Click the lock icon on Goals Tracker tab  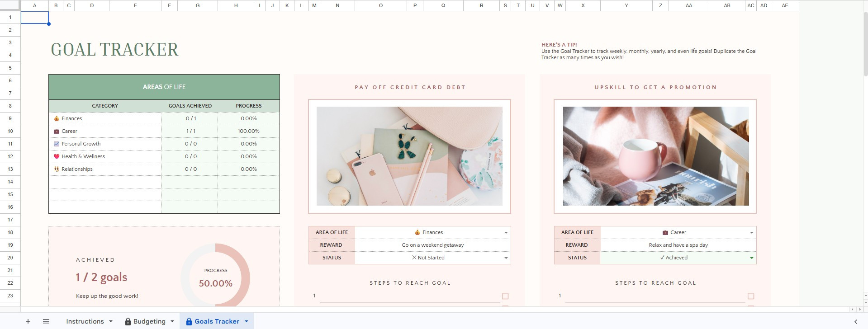(x=189, y=322)
